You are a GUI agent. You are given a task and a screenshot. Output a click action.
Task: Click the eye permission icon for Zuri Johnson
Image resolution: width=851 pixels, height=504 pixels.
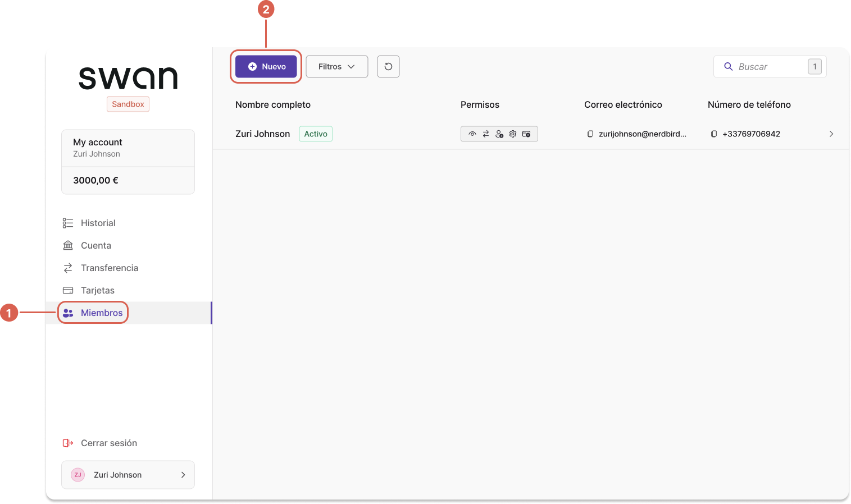coord(472,134)
